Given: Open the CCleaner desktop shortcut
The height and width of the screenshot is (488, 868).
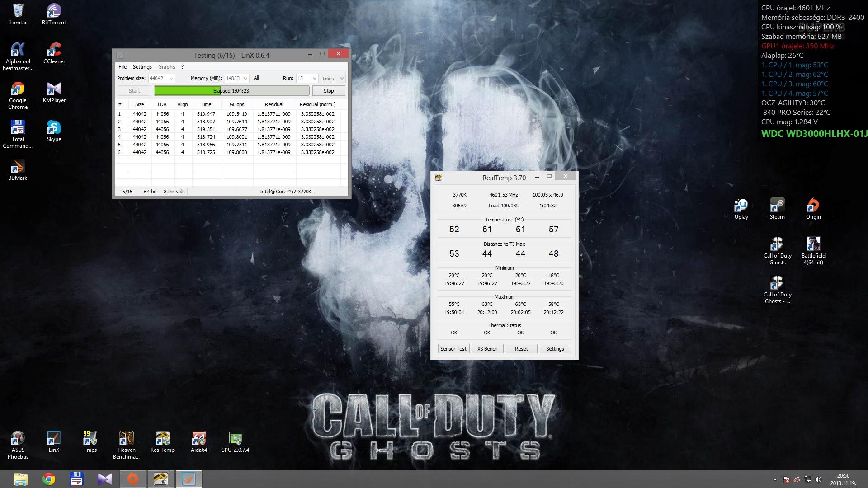Looking at the screenshot, I should [54, 51].
